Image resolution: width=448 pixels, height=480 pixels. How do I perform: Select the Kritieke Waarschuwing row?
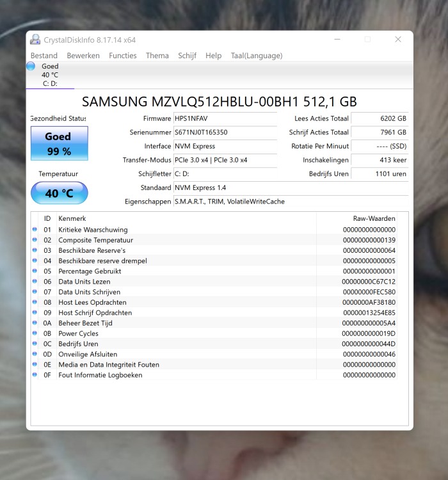pos(214,230)
